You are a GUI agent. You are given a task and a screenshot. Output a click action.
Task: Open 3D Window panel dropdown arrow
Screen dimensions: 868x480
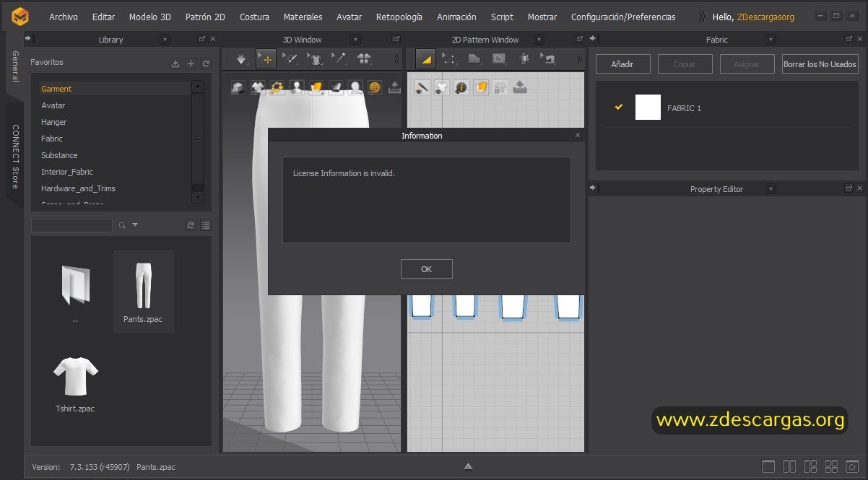point(355,40)
